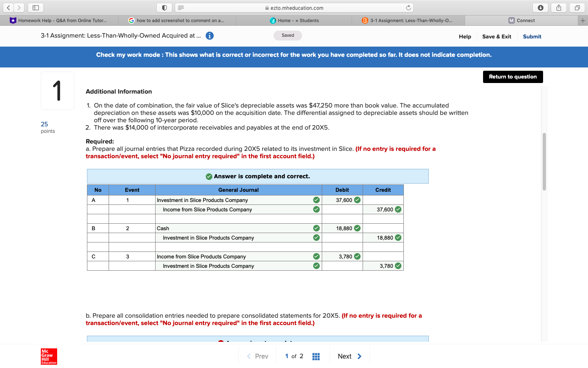The width and height of the screenshot is (588, 368).
Task: Open the blue assignment info icon
Action: coord(209,36)
